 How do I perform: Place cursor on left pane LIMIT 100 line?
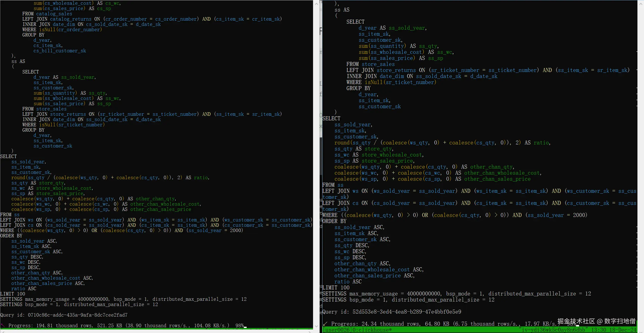tap(13, 294)
